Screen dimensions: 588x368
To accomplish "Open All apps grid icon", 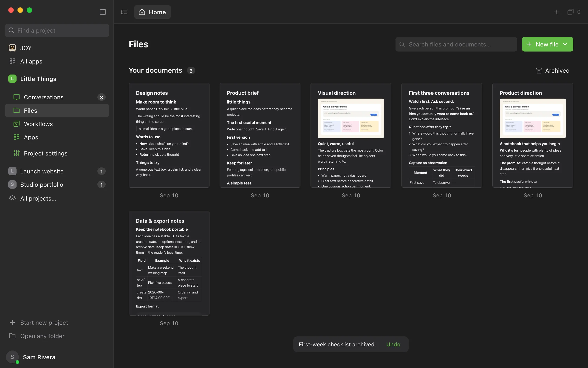I will pyautogui.click(x=12, y=61).
